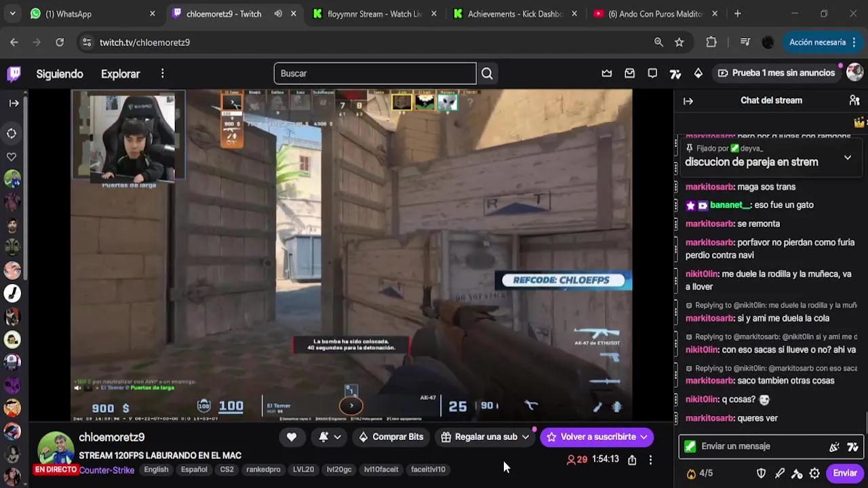Click the mod tools hammer icon
868x488 pixels.
(797, 473)
